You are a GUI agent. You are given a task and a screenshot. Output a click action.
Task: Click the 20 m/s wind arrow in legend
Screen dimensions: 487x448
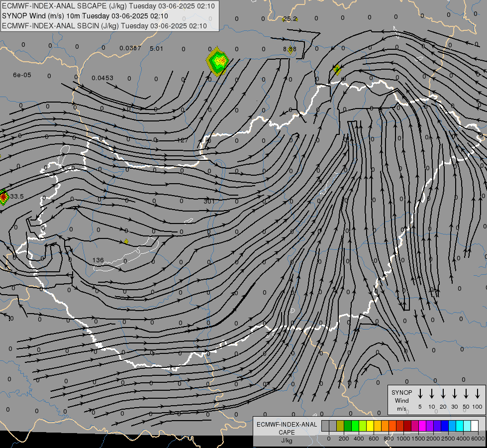pos(443,393)
